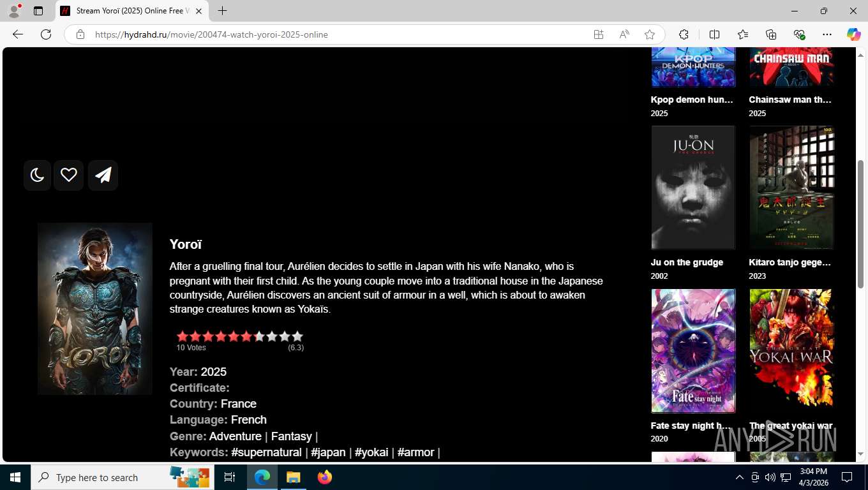The height and width of the screenshot is (490, 868).
Task: Open tab actions menu button
Action: tap(38, 11)
